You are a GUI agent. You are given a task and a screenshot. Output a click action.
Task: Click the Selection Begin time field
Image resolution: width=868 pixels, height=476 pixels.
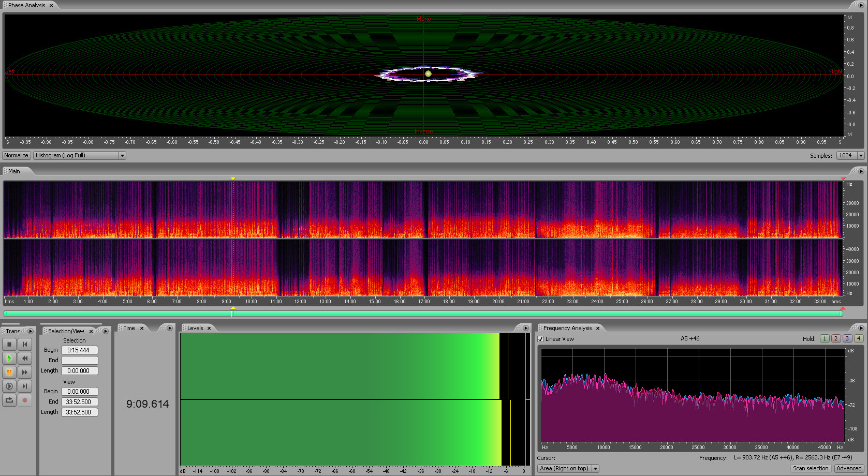pos(79,350)
